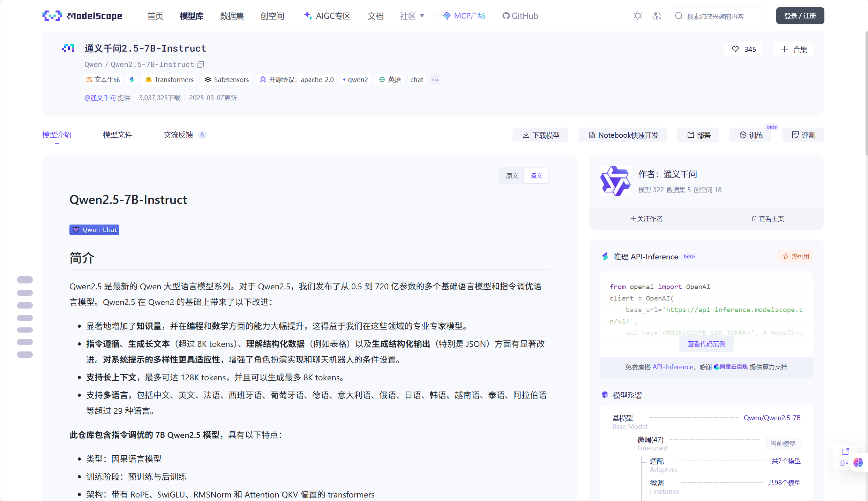
Task: Click 查看主页 for the author
Action: (x=768, y=219)
